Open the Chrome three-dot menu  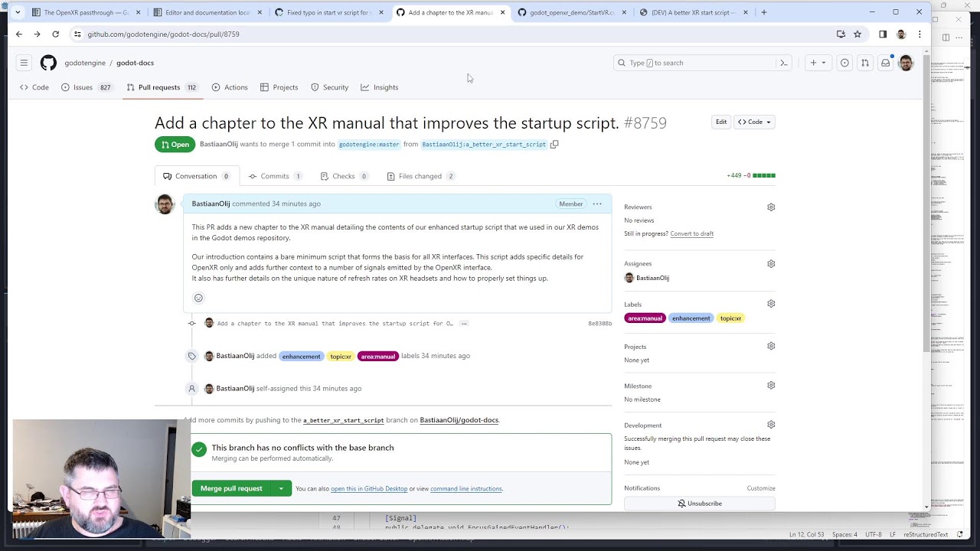pyautogui.click(x=920, y=34)
